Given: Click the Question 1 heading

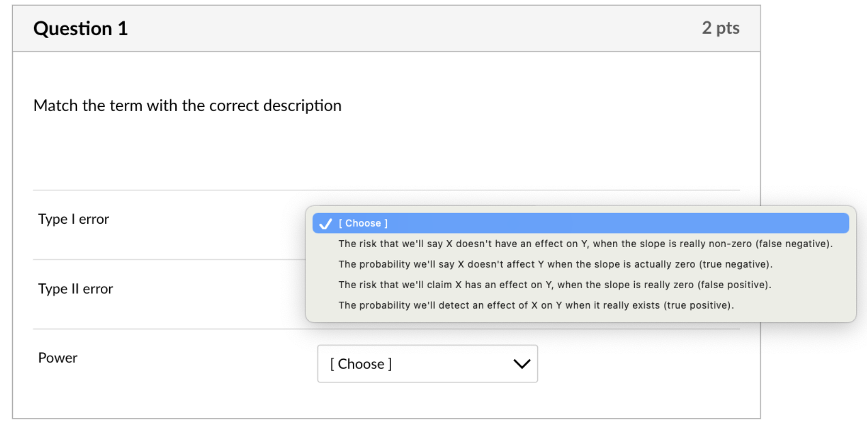Looking at the screenshot, I should pyautogui.click(x=80, y=29).
